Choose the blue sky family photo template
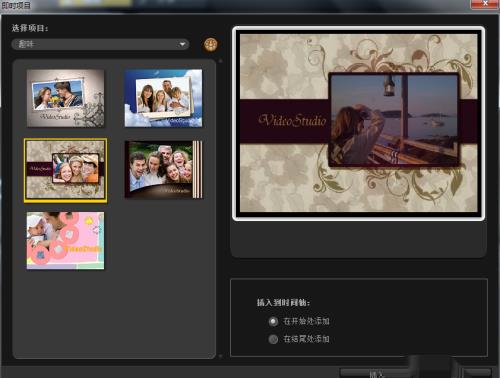The height and width of the screenshot is (378, 500). point(163,98)
